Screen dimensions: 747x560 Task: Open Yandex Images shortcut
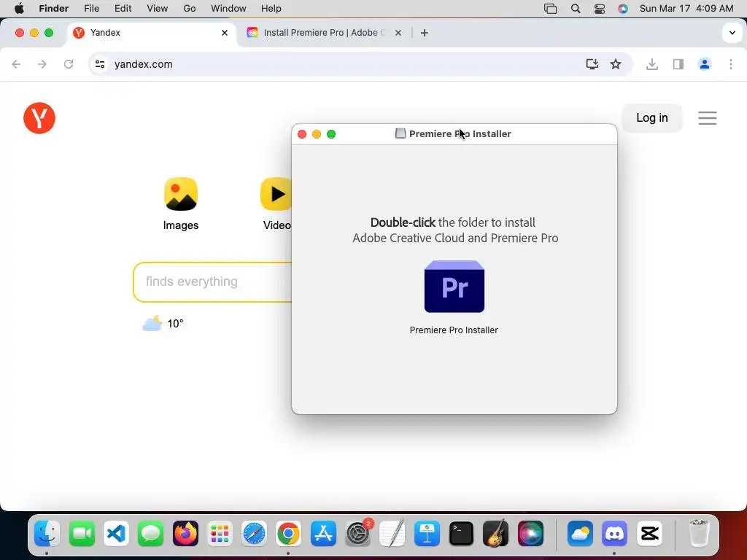pyautogui.click(x=181, y=204)
